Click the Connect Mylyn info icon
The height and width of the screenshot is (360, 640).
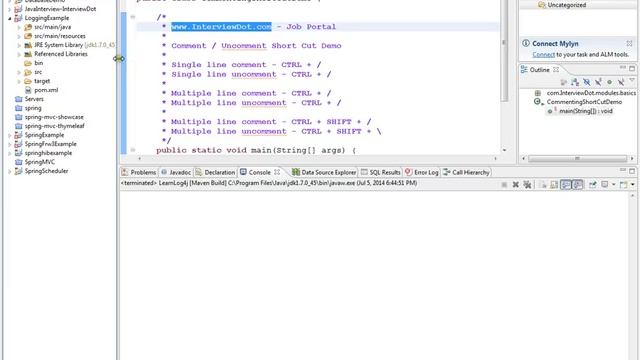[526, 43]
